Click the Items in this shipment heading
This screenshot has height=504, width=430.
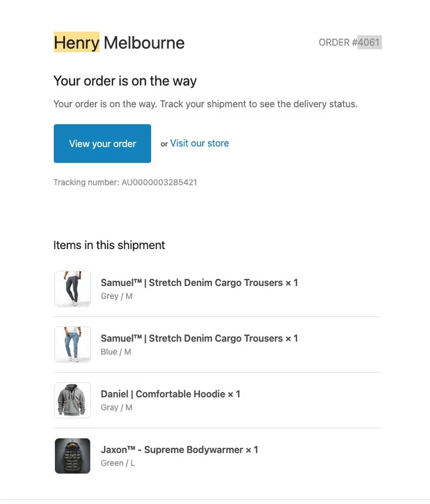click(x=109, y=245)
